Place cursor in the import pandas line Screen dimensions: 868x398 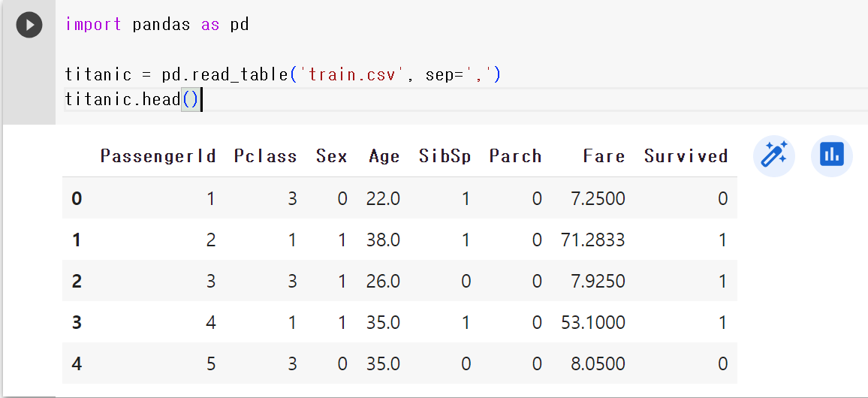click(157, 25)
